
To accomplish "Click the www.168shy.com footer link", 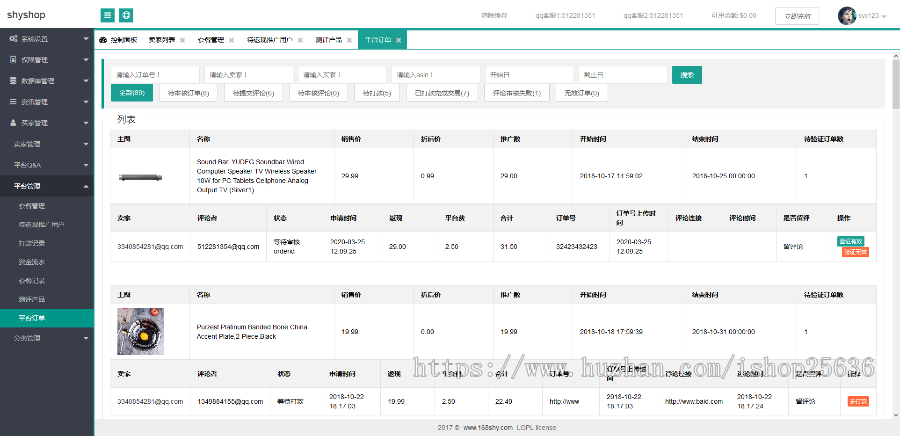I will pyautogui.click(x=488, y=427).
